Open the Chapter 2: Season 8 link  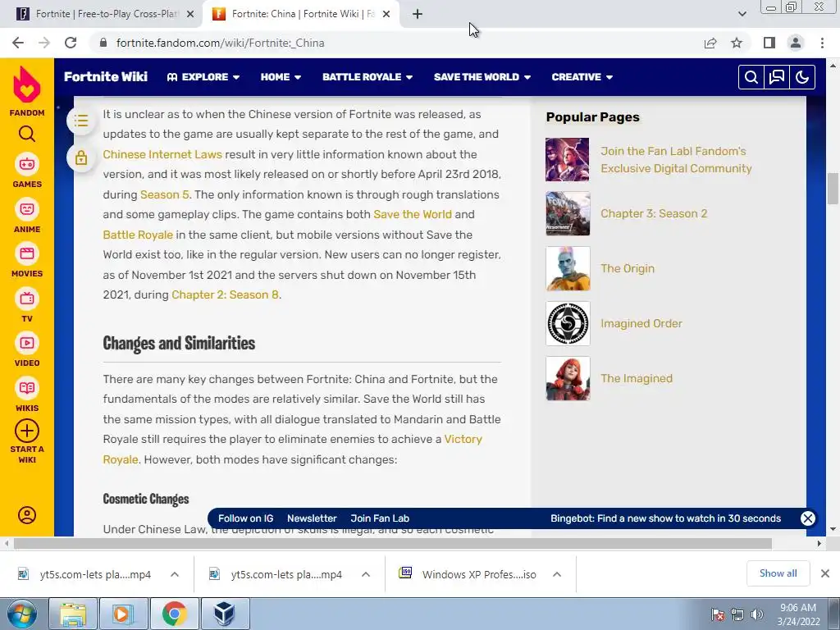(x=225, y=294)
